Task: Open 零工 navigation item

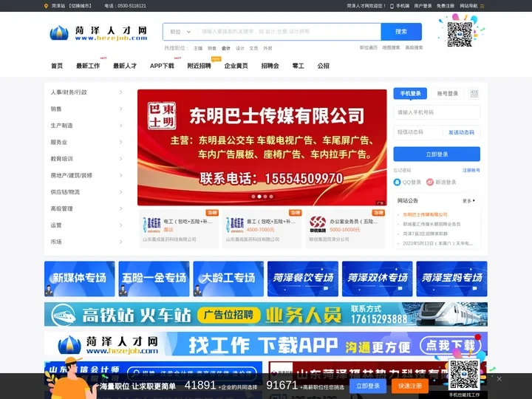Action: 299,66
